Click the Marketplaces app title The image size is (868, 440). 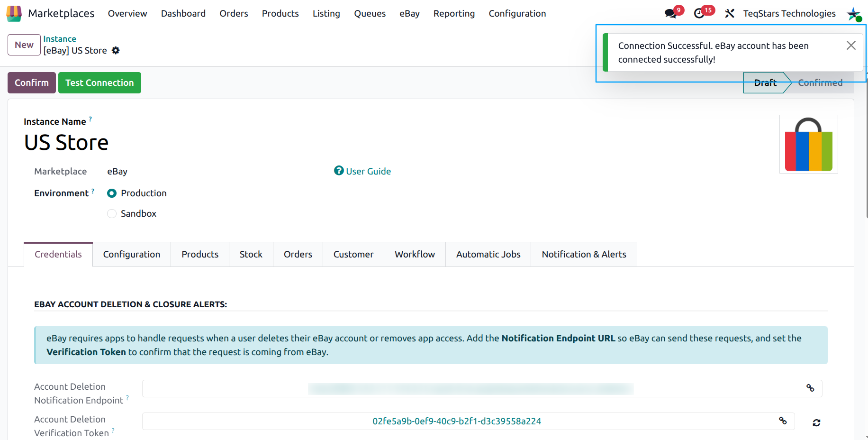pos(61,13)
